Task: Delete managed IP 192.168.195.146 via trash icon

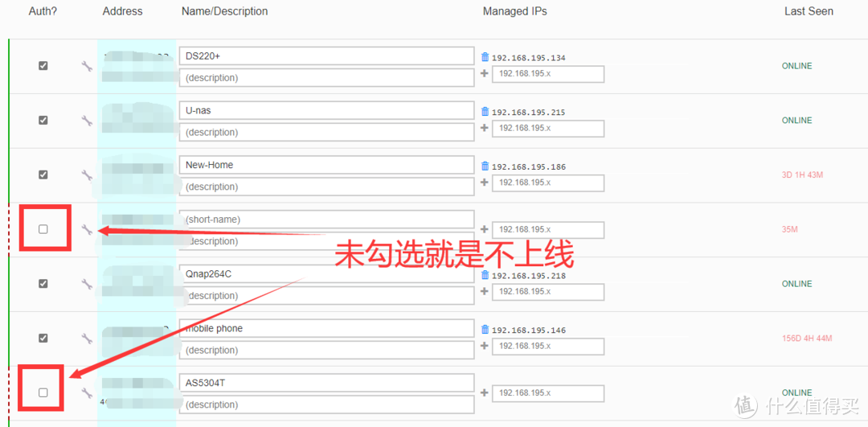Action: point(485,329)
